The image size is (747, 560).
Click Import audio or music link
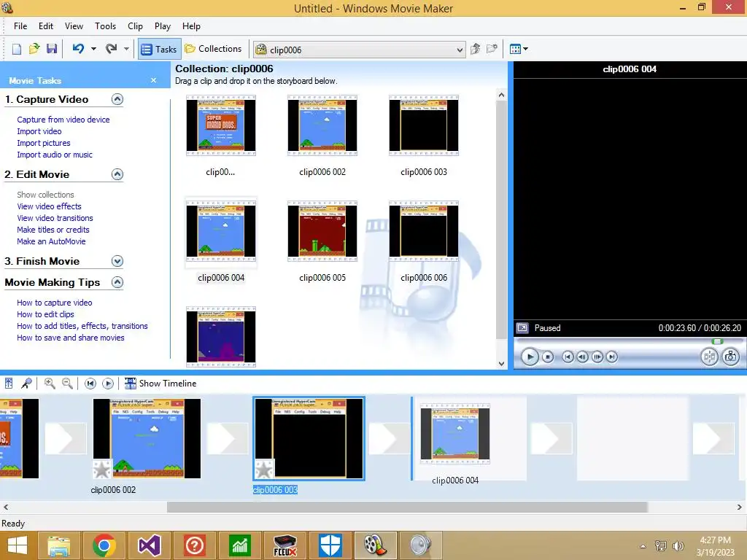coord(55,155)
